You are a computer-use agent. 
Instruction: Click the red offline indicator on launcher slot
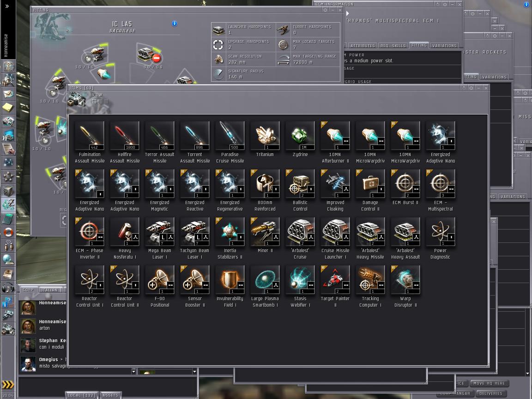click(157, 58)
